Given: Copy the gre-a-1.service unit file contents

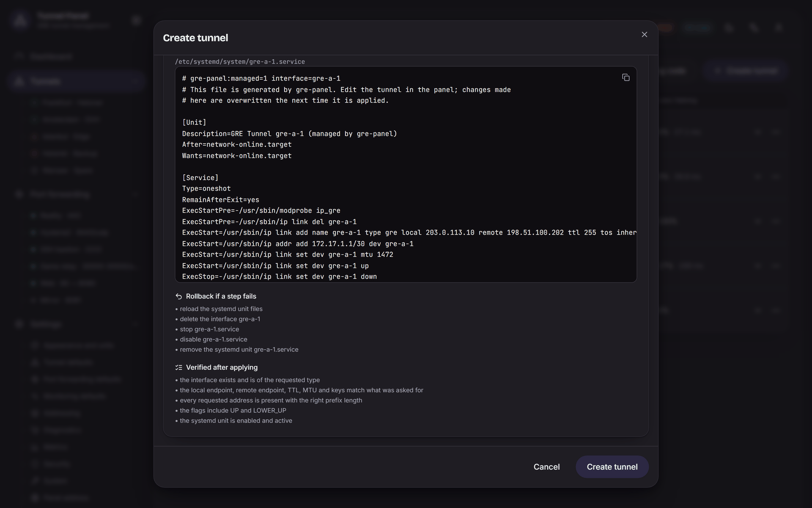Looking at the screenshot, I should [625, 77].
